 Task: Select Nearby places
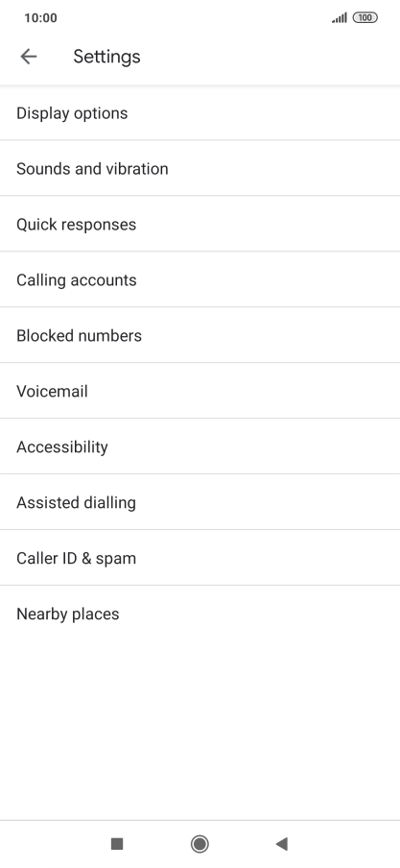[x=200, y=614]
